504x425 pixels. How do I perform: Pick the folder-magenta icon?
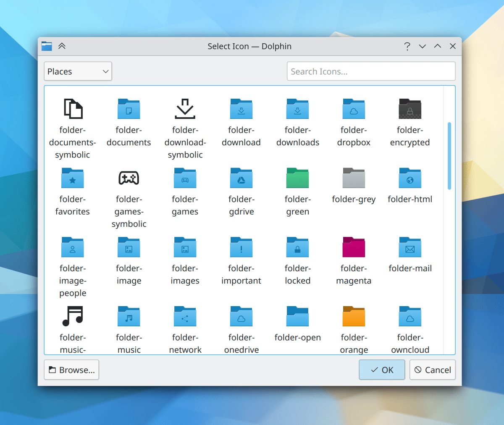[x=354, y=247]
